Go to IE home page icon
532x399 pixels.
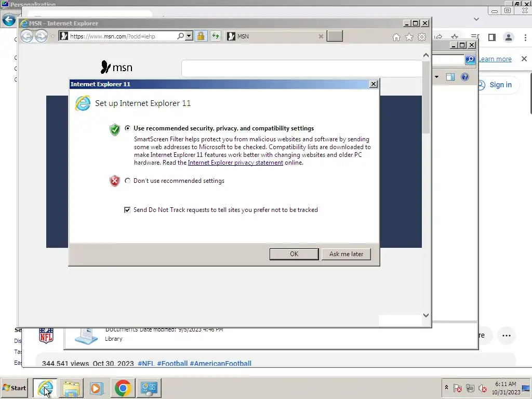click(x=396, y=37)
